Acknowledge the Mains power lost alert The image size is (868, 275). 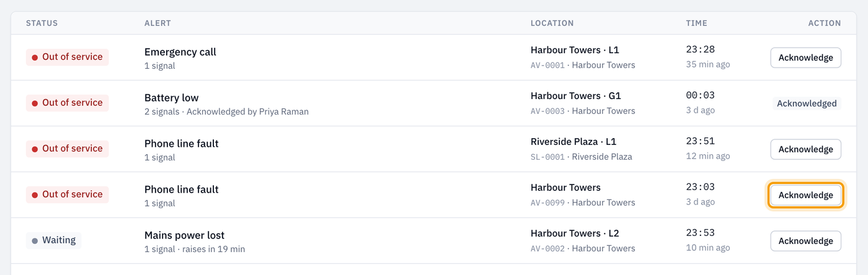pyautogui.click(x=805, y=241)
